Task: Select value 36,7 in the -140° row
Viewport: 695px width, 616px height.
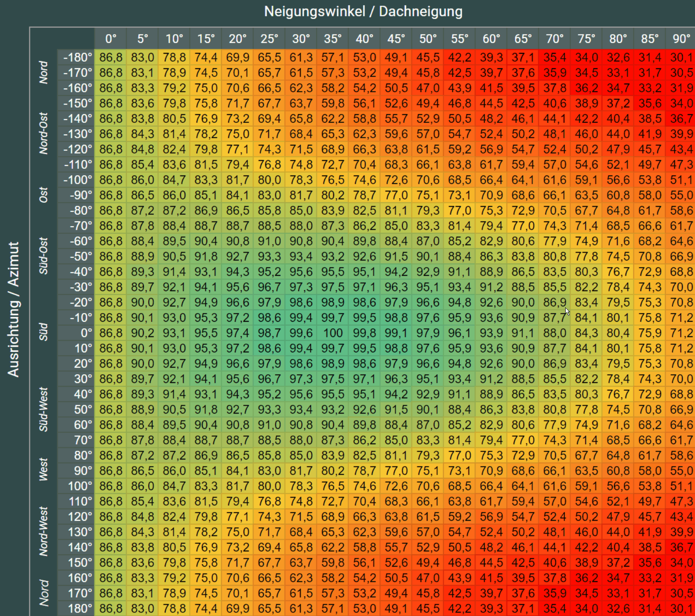Action: (681, 118)
